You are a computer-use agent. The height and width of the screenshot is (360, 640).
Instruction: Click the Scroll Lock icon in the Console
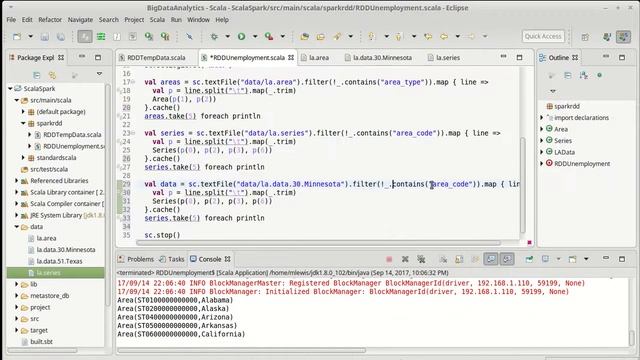click(459, 259)
